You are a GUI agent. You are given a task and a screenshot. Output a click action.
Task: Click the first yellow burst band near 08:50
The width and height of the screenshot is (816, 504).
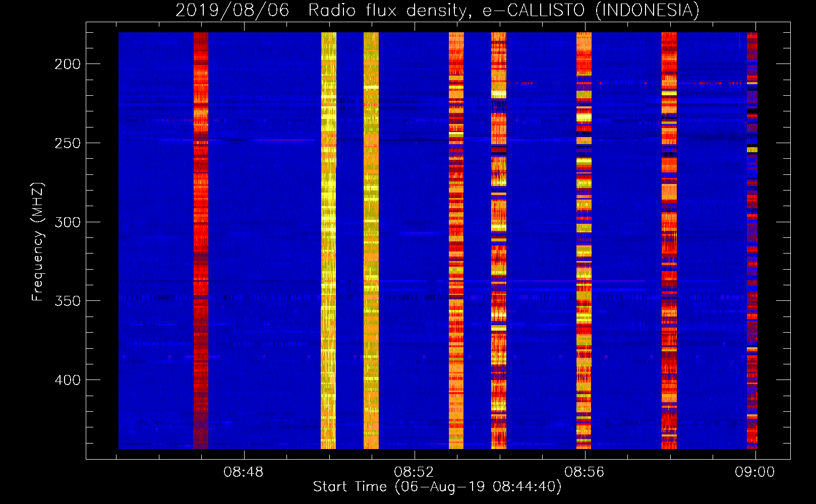tap(328, 240)
